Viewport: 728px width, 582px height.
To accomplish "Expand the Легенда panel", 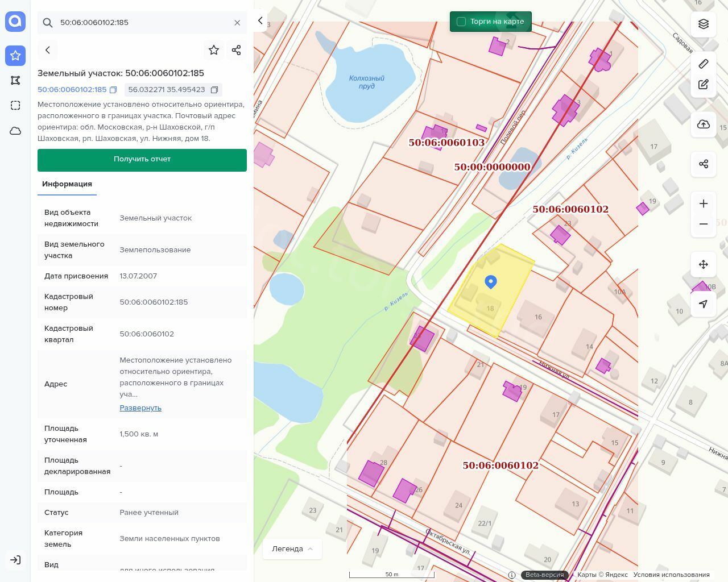I will click(292, 548).
